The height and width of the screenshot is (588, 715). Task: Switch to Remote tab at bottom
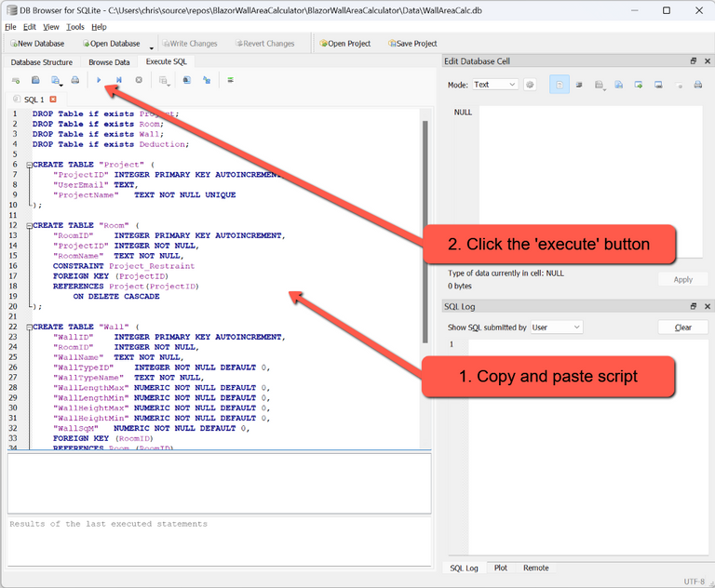click(536, 568)
